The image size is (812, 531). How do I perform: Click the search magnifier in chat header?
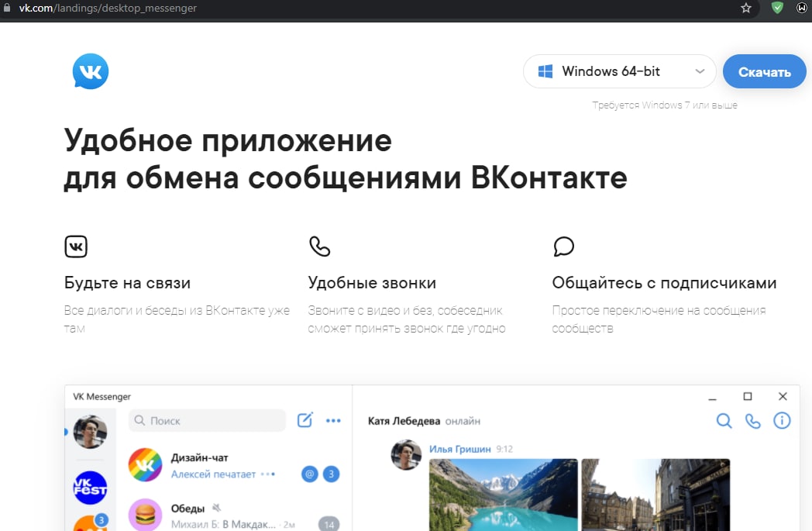pyautogui.click(x=724, y=421)
